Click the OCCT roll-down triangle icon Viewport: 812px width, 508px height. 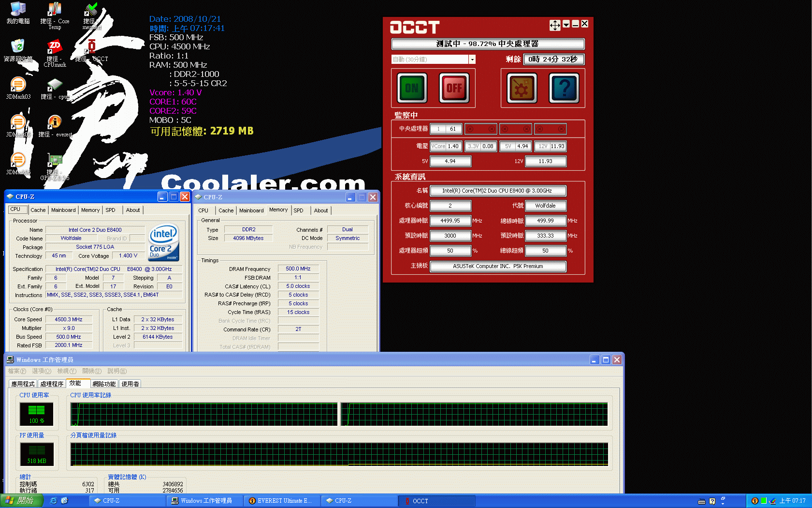tap(566, 24)
